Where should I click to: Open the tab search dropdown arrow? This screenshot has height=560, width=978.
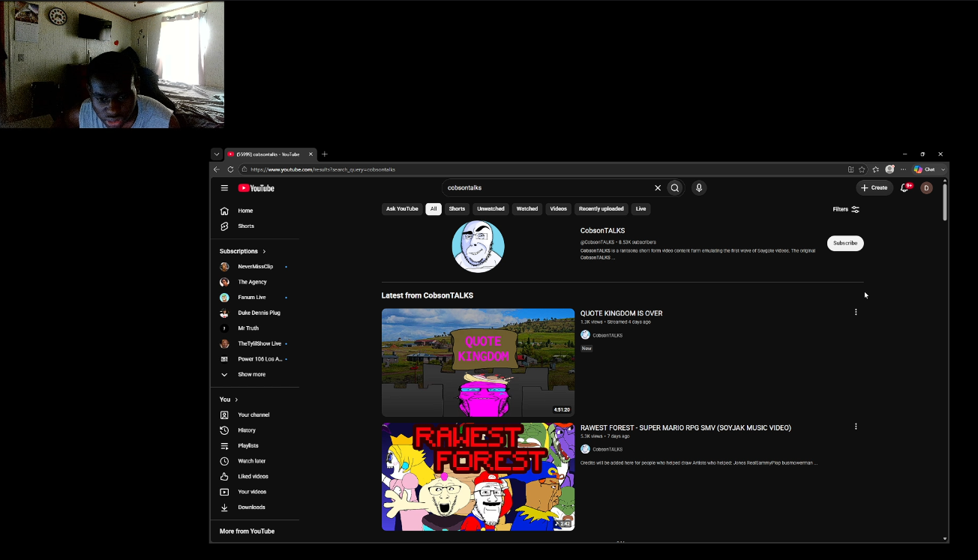point(217,154)
